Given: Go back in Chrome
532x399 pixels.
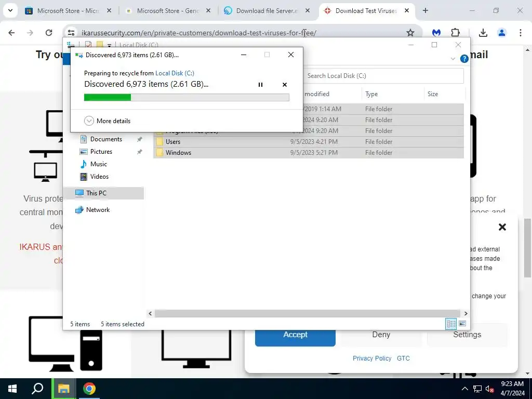Looking at the screenshot, I should 11,33.
